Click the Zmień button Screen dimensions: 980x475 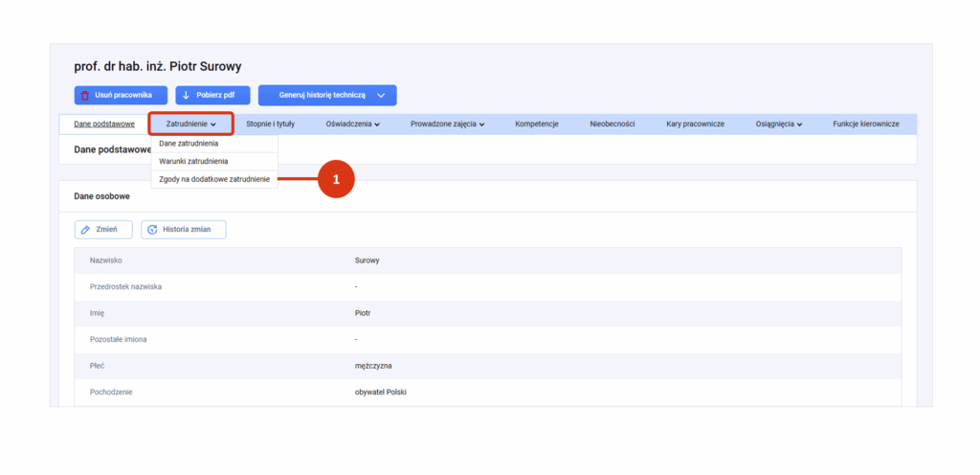103,230
